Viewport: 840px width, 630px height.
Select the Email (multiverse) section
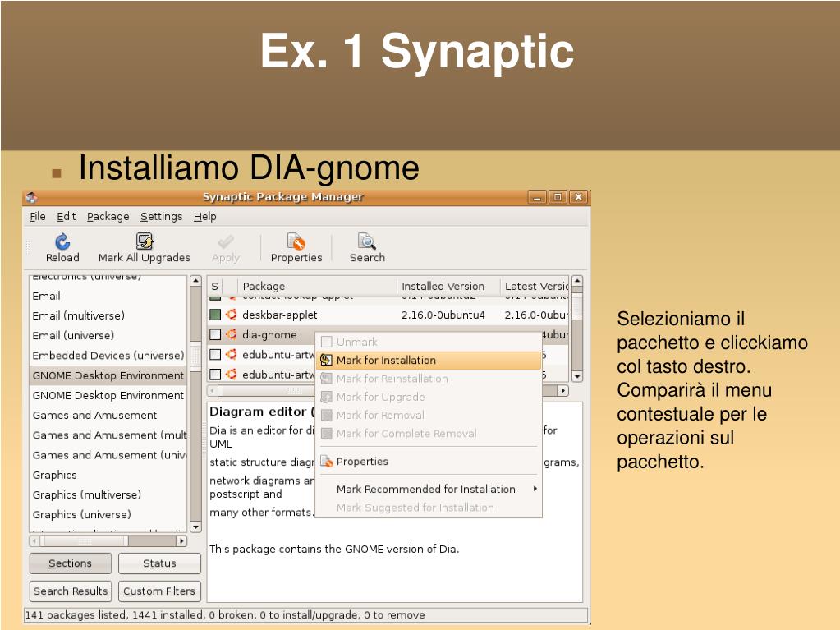pyautogui.click(x=108, y=315)
